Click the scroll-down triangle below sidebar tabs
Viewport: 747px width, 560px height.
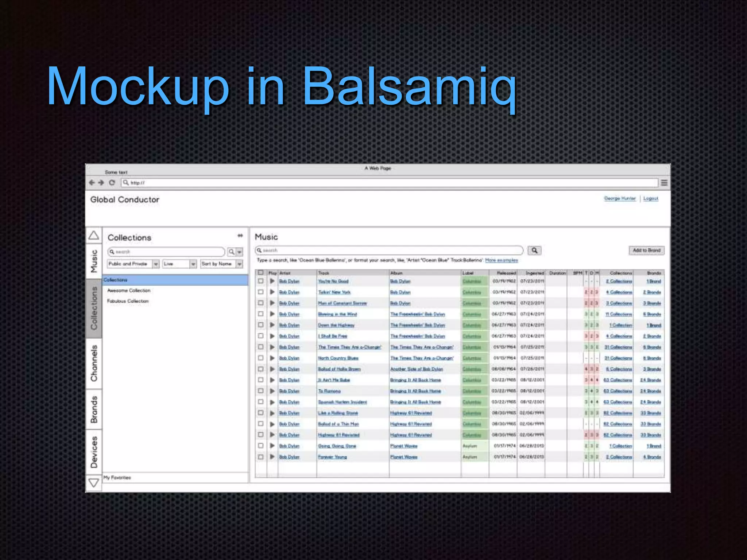[x=94, y=483]
